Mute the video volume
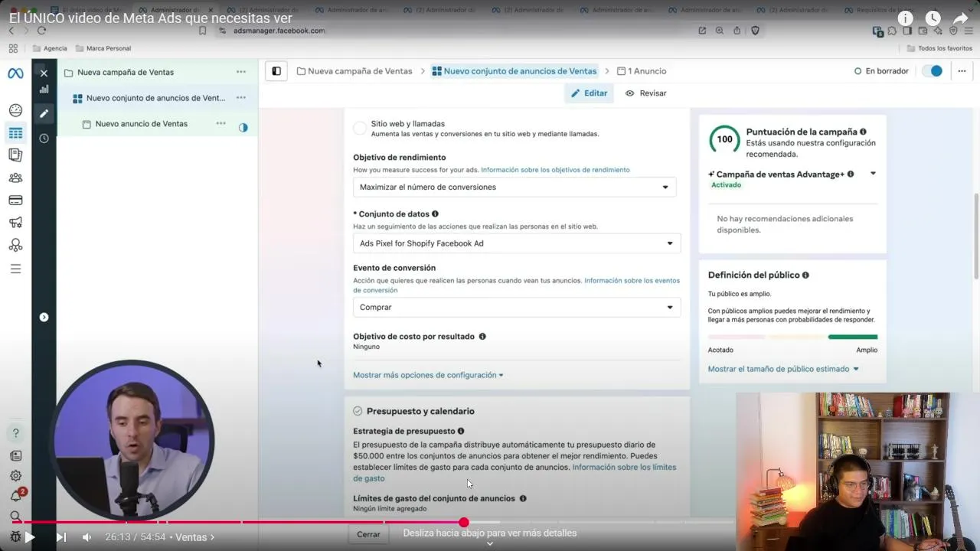Viewport: 980px width, 551px height. pos(87,537)
